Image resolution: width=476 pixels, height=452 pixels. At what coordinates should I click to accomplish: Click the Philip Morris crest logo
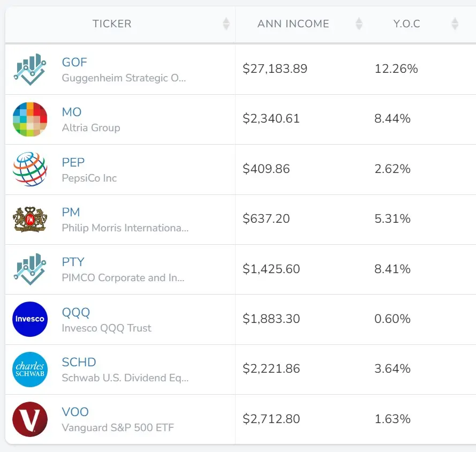30,220
